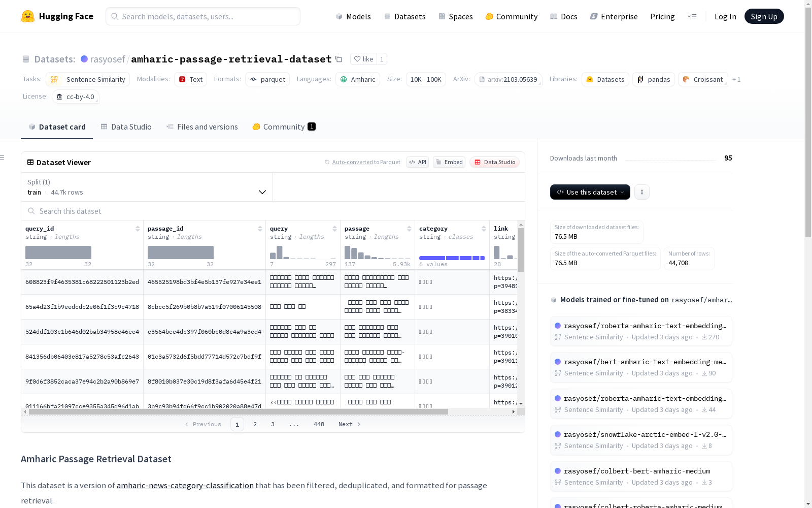Click the passage_id cell 8cbcc5f269b0b8b7a519f07006145508
The height and width of the screenshot is (508, 812).
point(205,307)
